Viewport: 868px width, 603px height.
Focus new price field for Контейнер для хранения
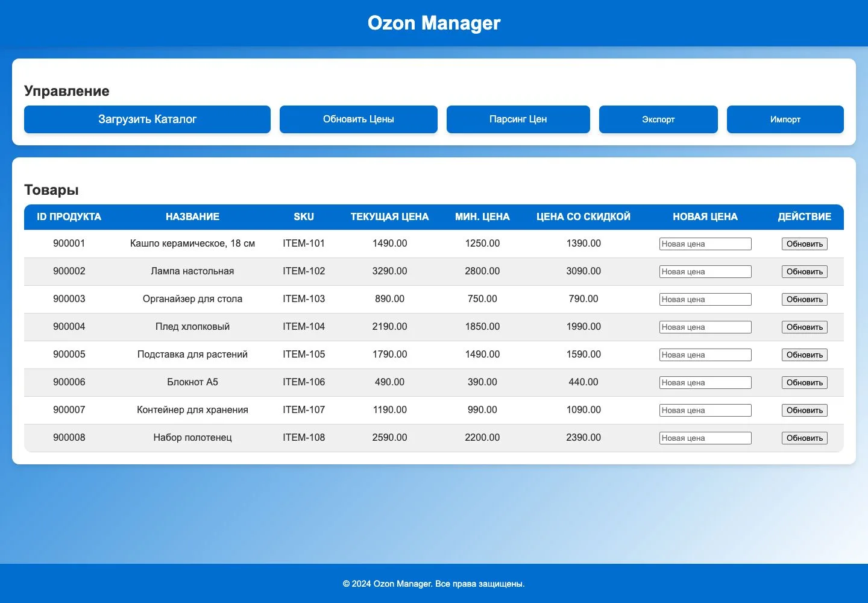[x=705, y=410]
